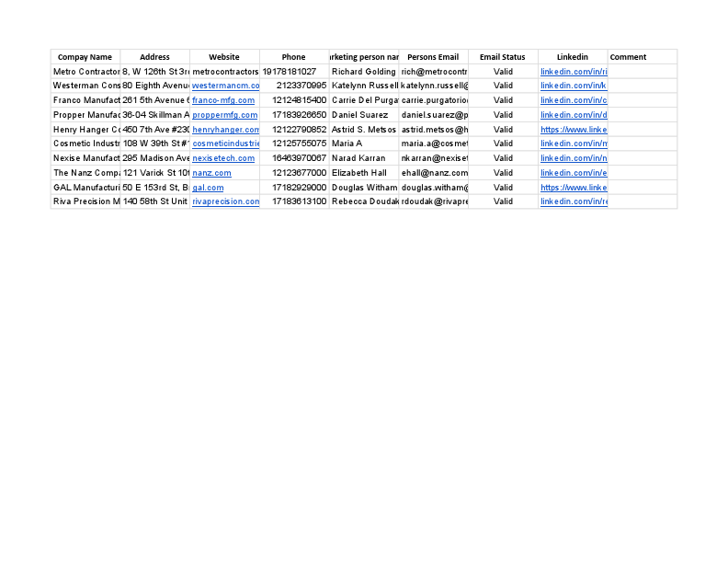Select the 'Metro Contractor' company cell
Viewport: 728px width, 563px height.
coord(85,72)
